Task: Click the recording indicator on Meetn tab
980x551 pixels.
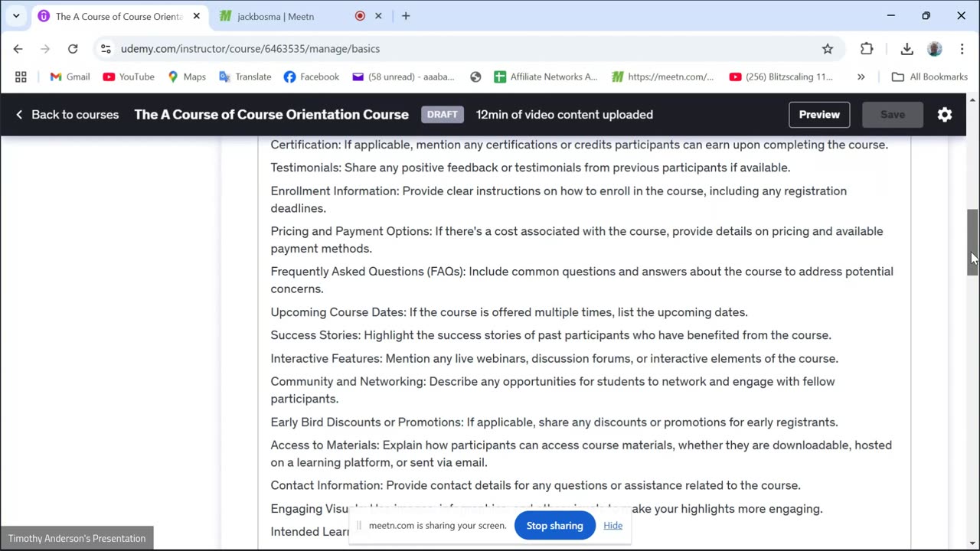Action: [360, 16]
